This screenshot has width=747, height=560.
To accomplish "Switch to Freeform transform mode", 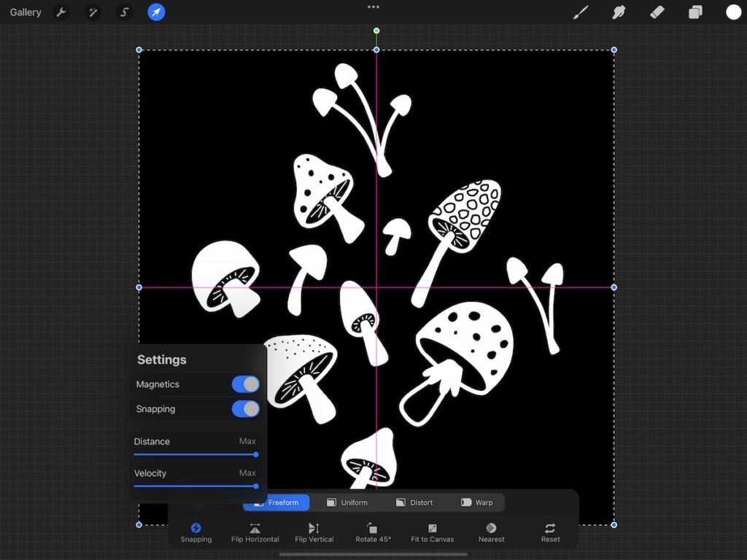I will coord(276,502).
